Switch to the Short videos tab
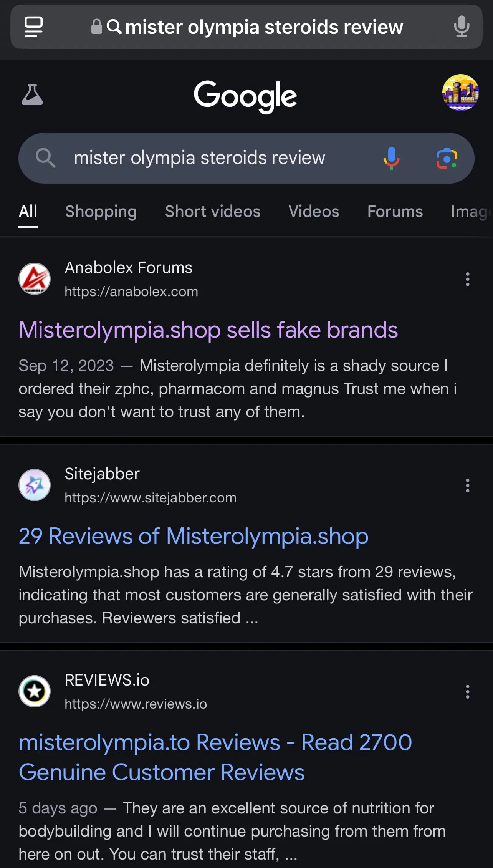The height and width of the screenshot is (868, 493). coord(213,212)
